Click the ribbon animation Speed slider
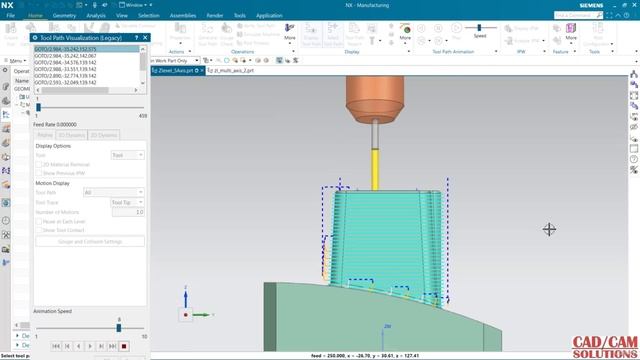This screenshot has width=640, height=360. [x=480, y=28]
